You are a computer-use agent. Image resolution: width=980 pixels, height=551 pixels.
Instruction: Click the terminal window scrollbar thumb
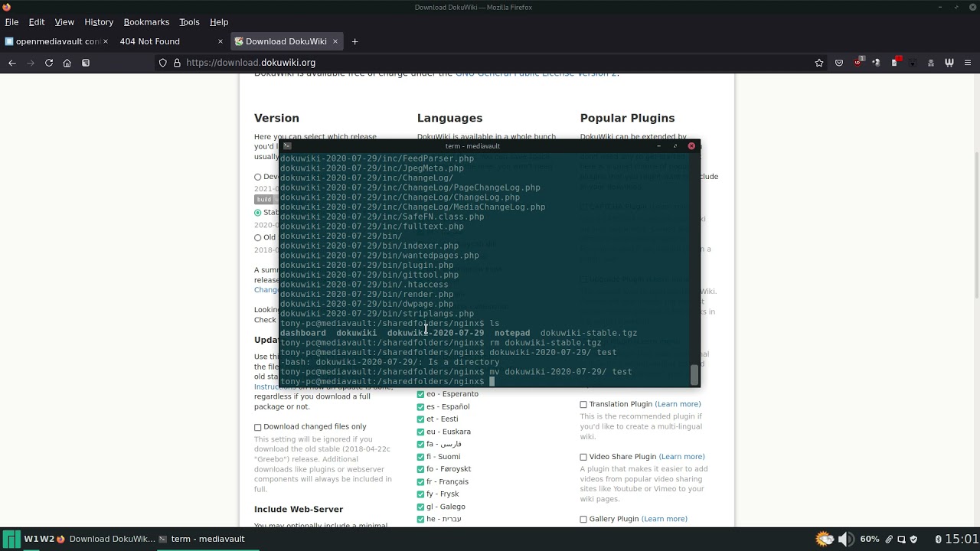coord(694,375)
